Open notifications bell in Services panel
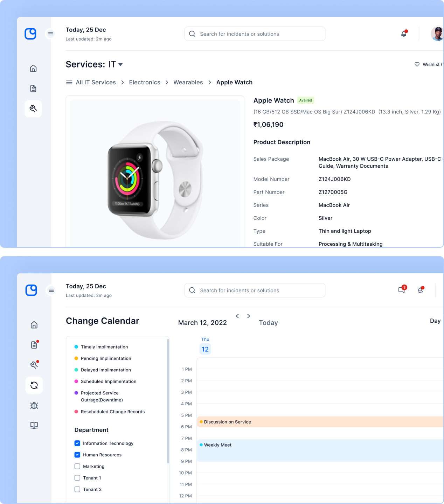444x504 pixels. pyautogui.click(x=404, y=34)
